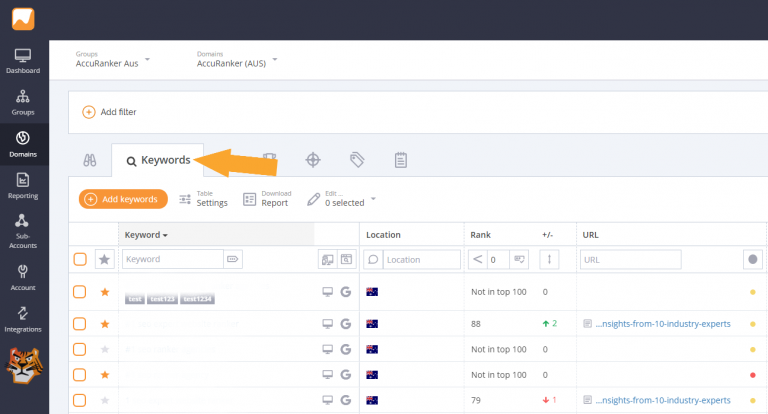Sort by the Keyword column header
Viewport: 768px width, 414px height.
coord(146,235)
